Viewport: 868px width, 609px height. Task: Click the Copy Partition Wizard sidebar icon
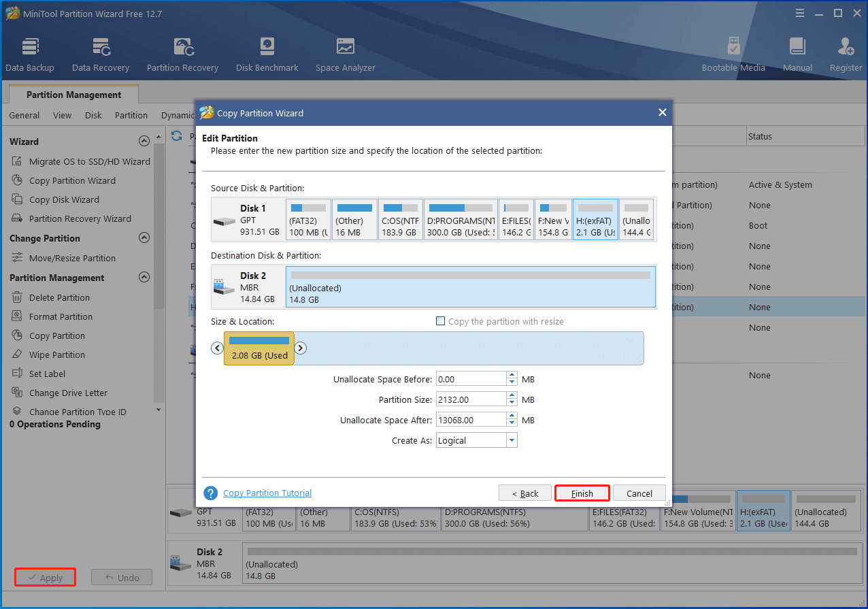click(x=17, y=180)
